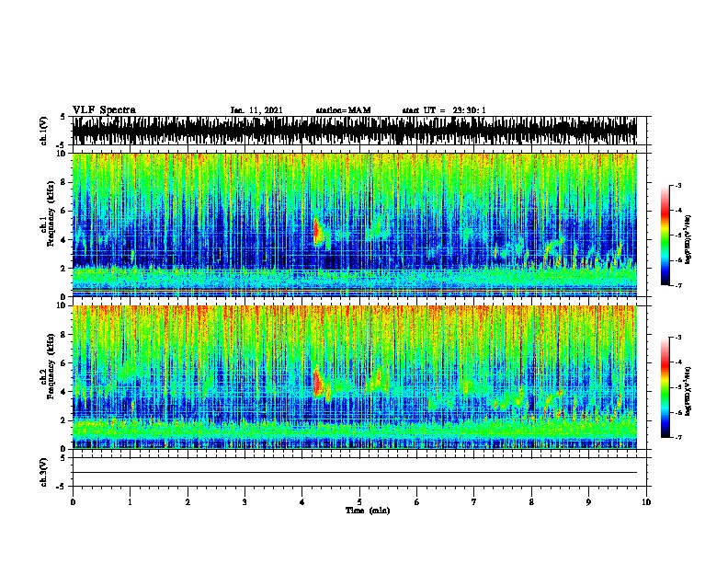728x563 pixels.
Task: Click the "7" tick on the time axis
Action: (x=474, y=502)
